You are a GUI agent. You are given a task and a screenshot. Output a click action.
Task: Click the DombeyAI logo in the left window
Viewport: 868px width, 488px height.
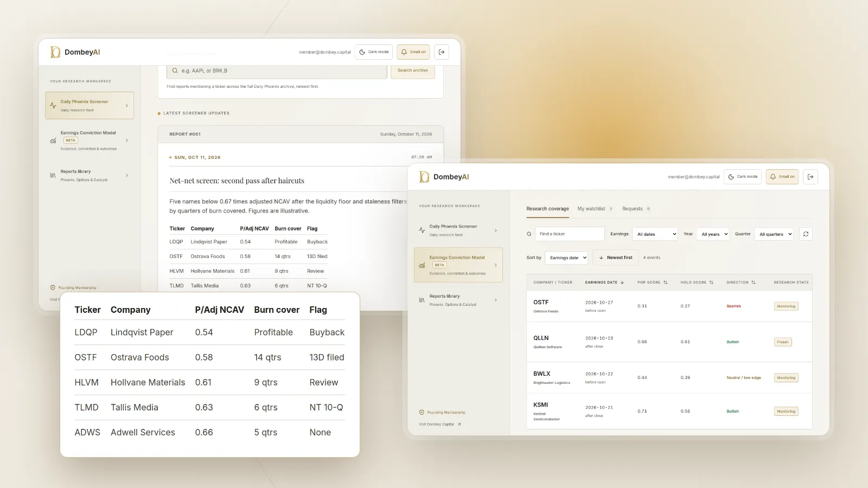click(x=75, y=52)
